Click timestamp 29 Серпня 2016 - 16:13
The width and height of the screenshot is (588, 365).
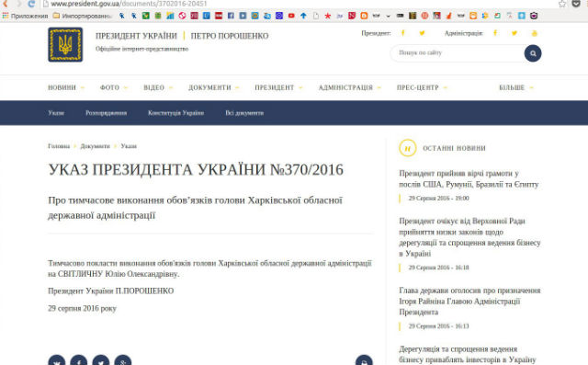click(439, 326)
